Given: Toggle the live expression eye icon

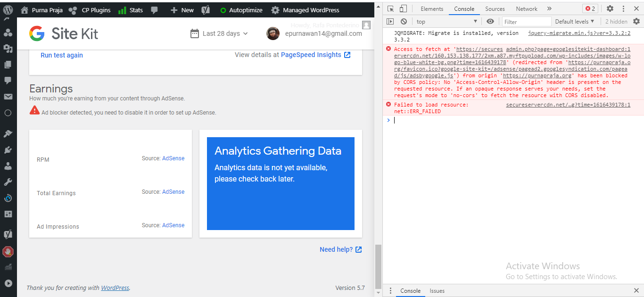Looking at the screenshot, I should (x=490, y=21).
